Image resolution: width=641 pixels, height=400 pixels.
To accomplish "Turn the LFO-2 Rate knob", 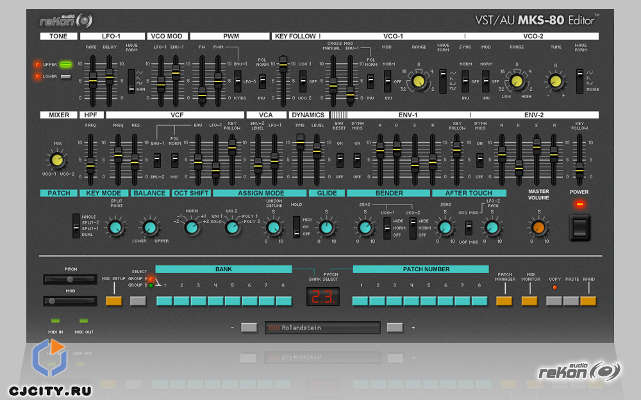I will [x=492, y=227].
